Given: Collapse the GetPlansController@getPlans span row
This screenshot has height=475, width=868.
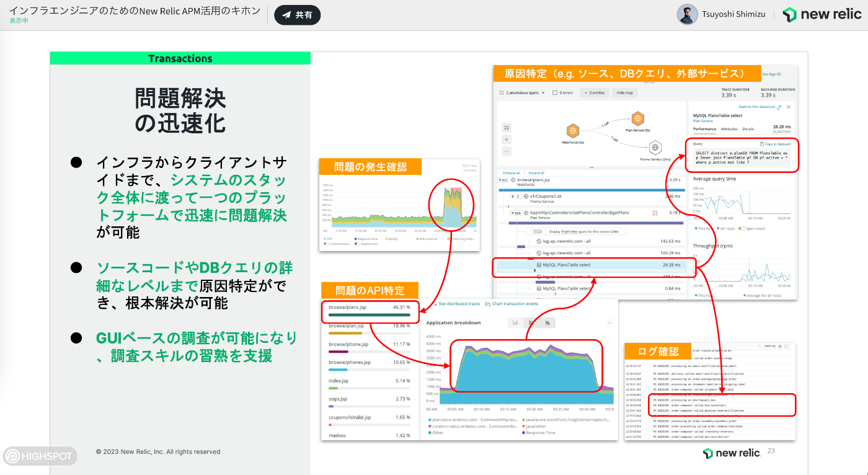Looking at the screenshot, I should point(516,213).
